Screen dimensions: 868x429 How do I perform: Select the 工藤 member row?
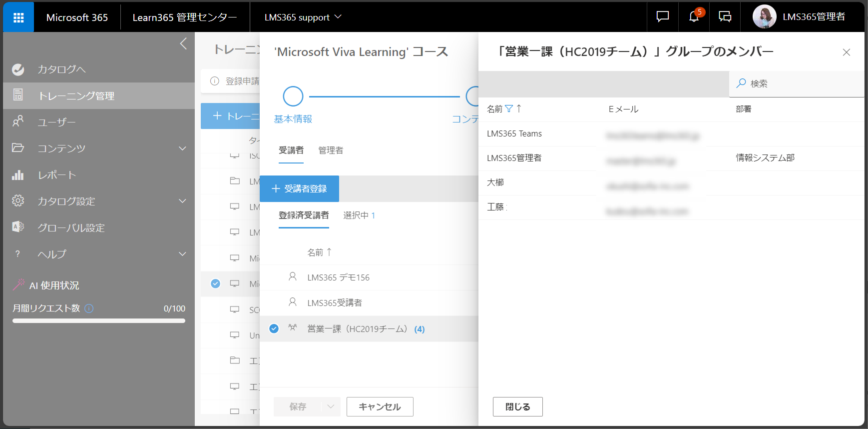coord(671,207)
